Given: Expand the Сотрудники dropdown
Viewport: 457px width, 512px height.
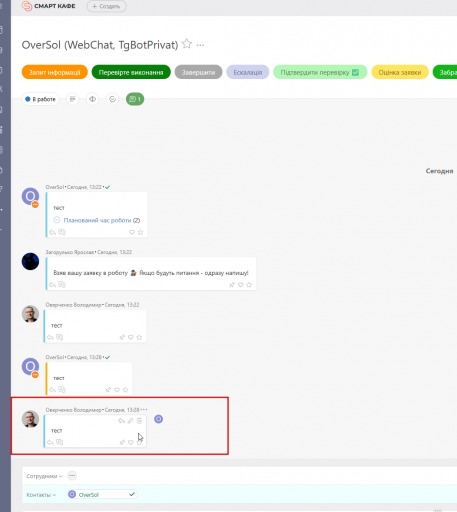Looking at the screenshot, I should pos(44,476).
